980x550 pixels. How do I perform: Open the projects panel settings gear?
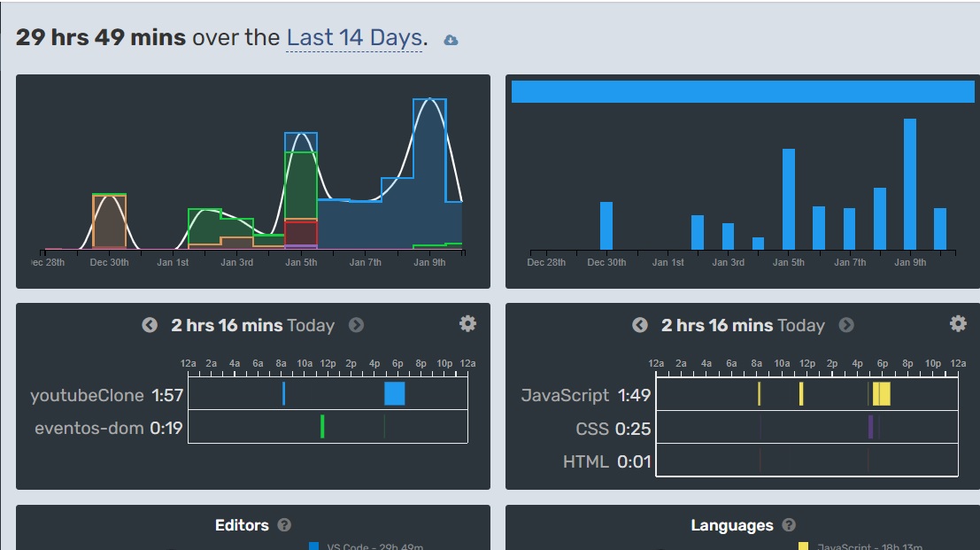(x=467, y=323)
